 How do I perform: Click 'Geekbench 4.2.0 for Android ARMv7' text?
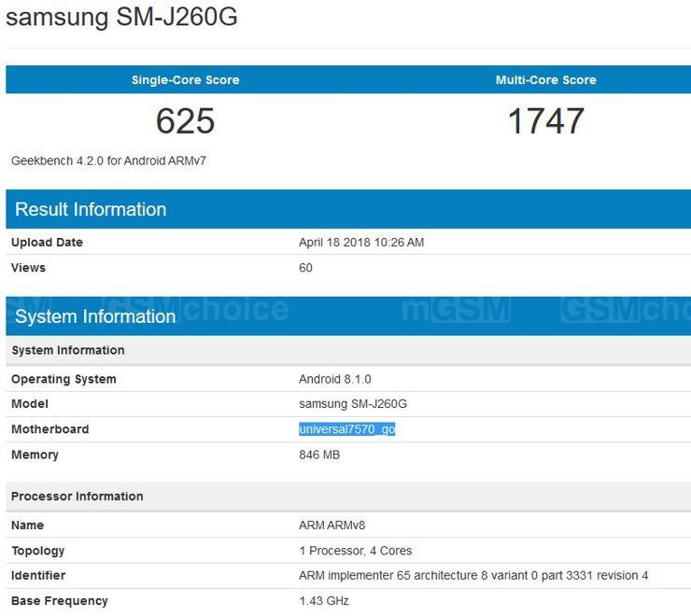(x=108, y=161)
